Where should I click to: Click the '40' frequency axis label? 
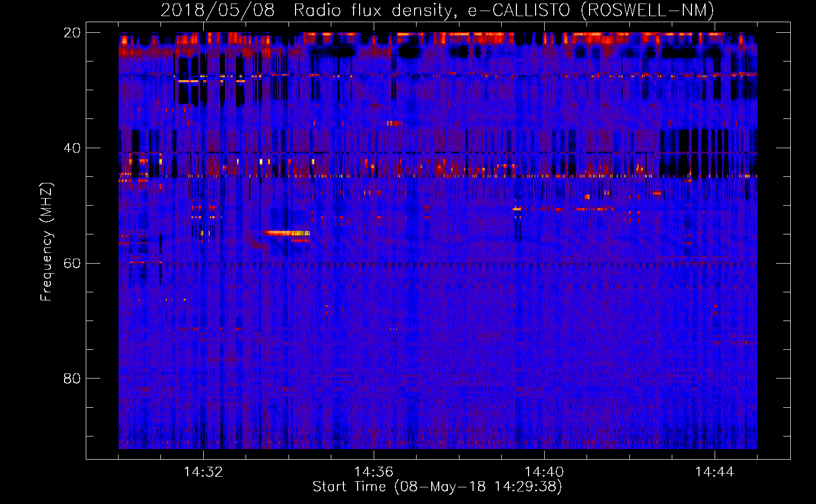coord(72,148)
